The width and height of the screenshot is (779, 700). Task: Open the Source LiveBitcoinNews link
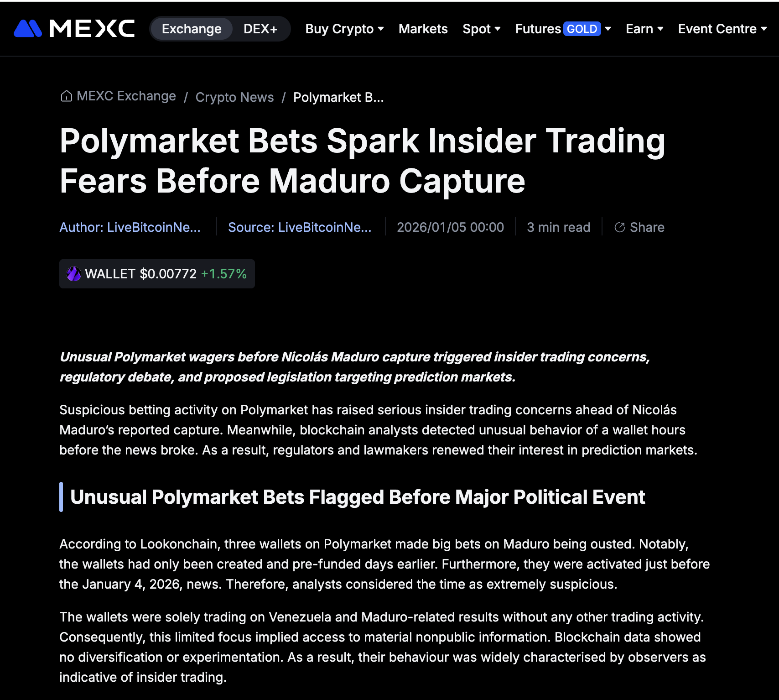pyautogui.click(x=300, y=227)
